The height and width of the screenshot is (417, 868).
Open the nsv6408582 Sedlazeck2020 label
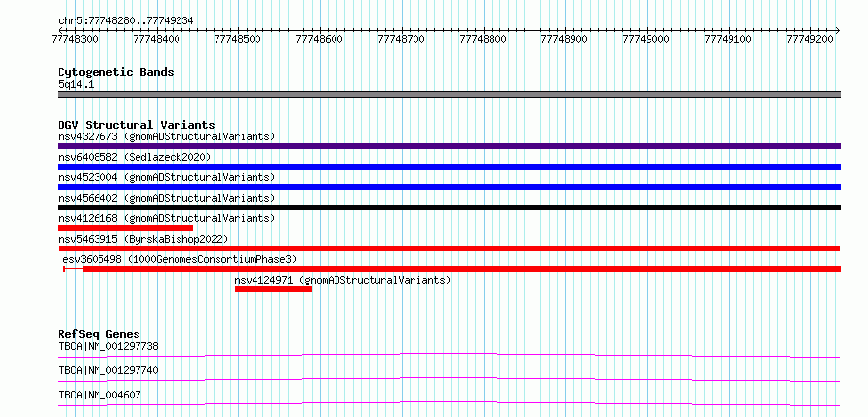click(135, 157)
